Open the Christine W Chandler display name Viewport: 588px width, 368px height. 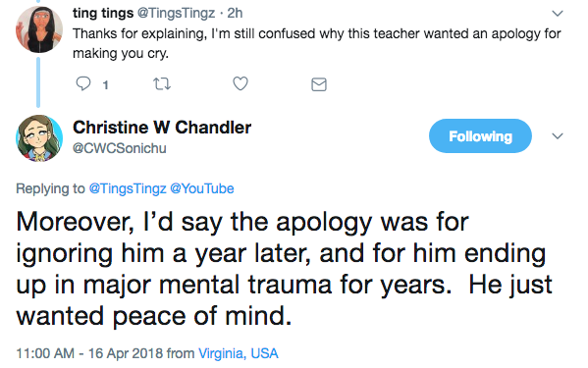(x=162, y=128)
